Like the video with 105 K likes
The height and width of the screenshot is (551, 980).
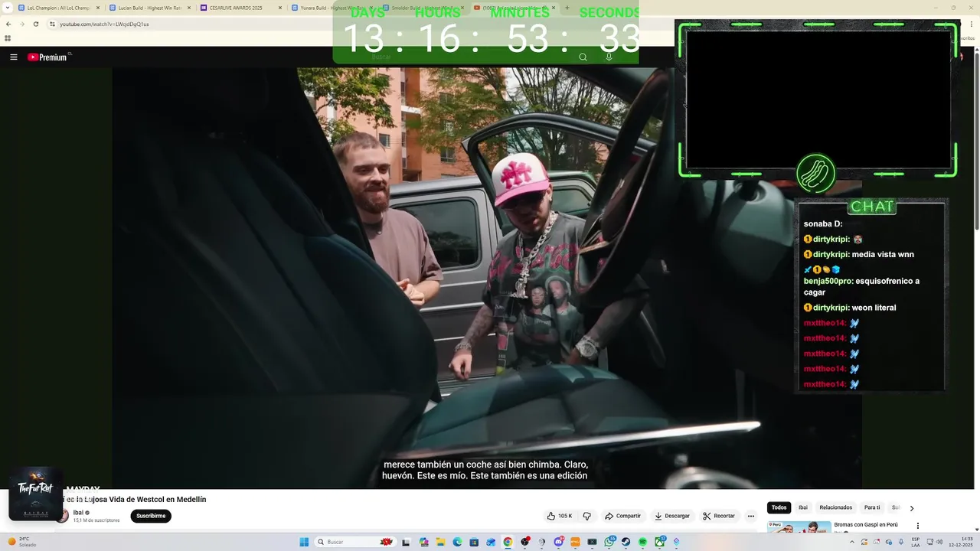[x=560, y=516]
